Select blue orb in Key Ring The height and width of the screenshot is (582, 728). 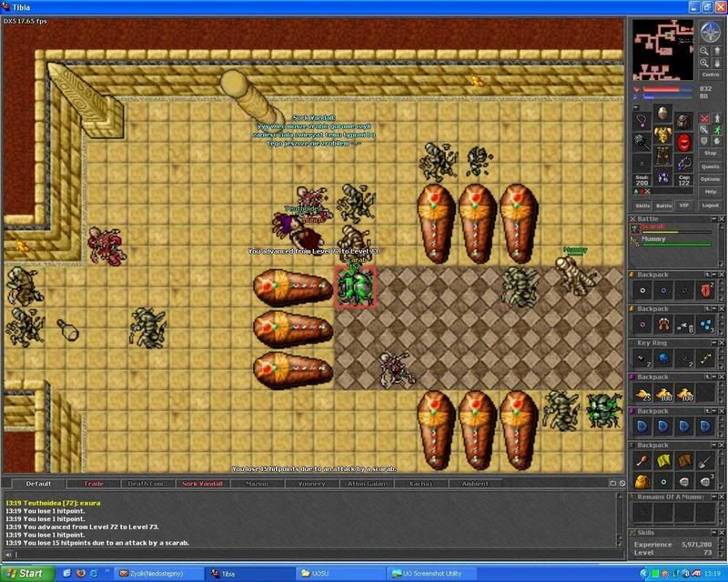click(663, 359)
